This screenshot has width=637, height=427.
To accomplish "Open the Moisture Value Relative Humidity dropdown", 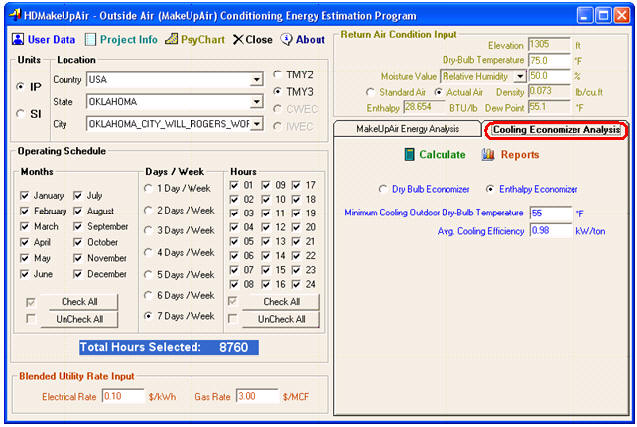I will [520, 76].
